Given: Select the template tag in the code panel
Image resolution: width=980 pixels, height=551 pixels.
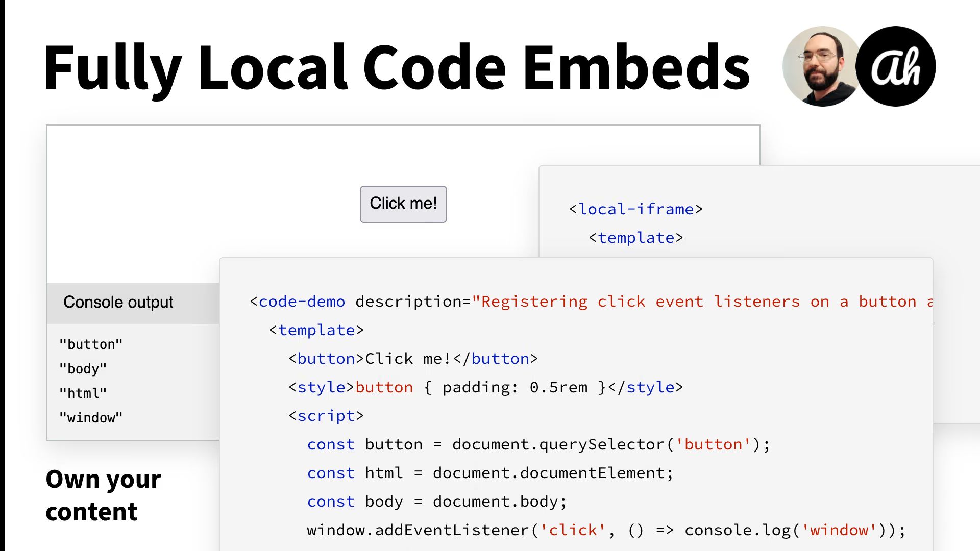Looking at the screenshot, I should click(x=636, y=237).
